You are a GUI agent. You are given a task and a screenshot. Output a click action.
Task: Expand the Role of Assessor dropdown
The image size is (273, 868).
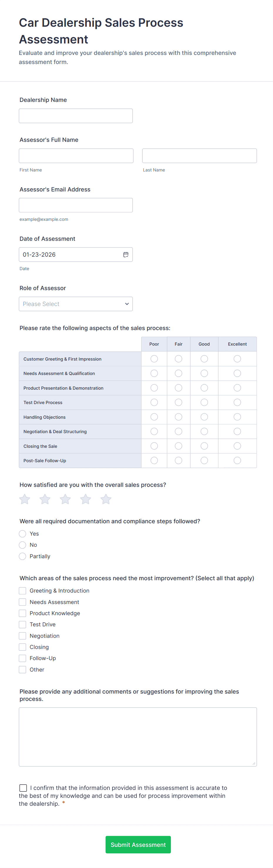[x=76, y=304]
